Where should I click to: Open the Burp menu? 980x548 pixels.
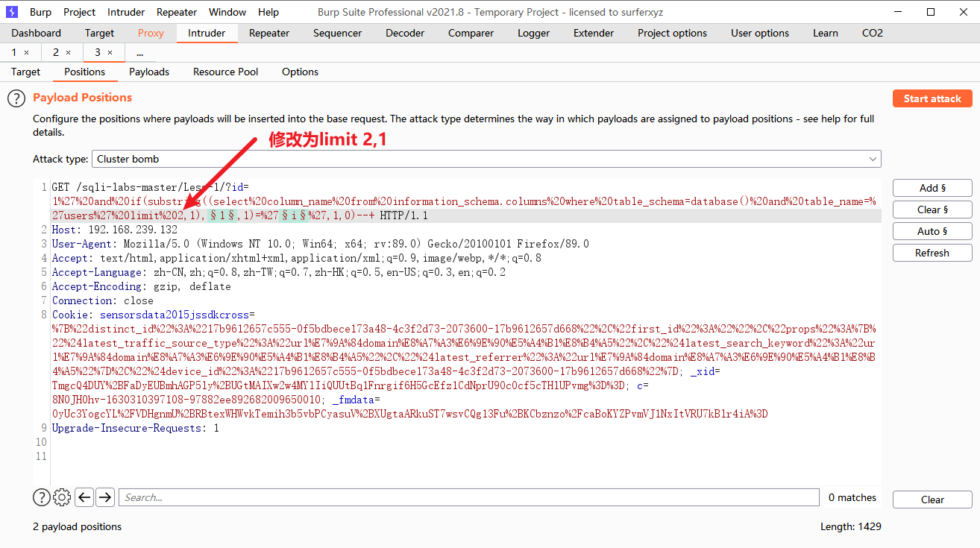[40, 12]
